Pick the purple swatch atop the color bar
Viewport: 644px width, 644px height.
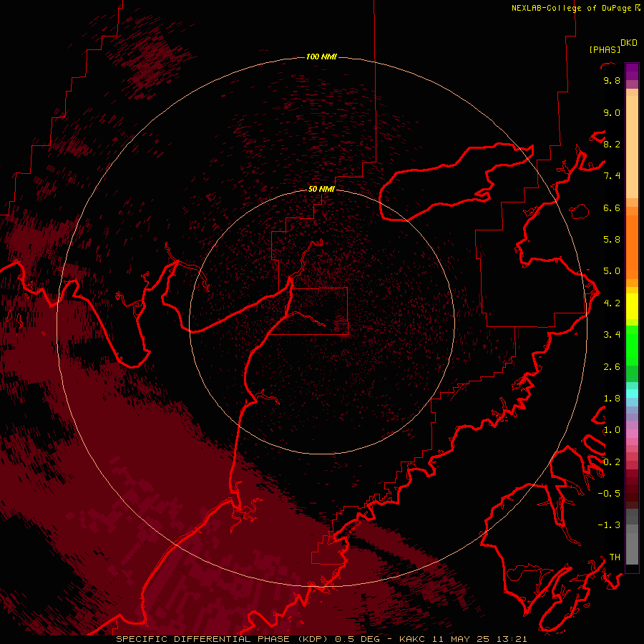pos(632,72)
